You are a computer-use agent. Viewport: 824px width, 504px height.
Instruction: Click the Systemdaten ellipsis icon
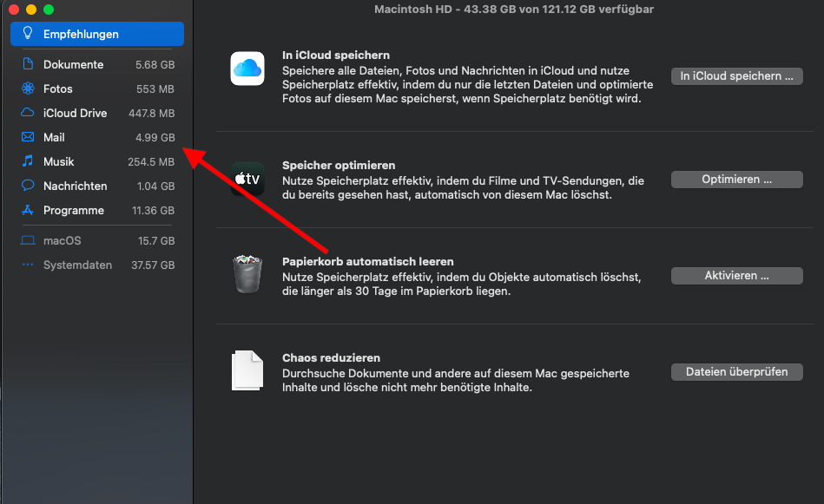click(x=28, y=265)
